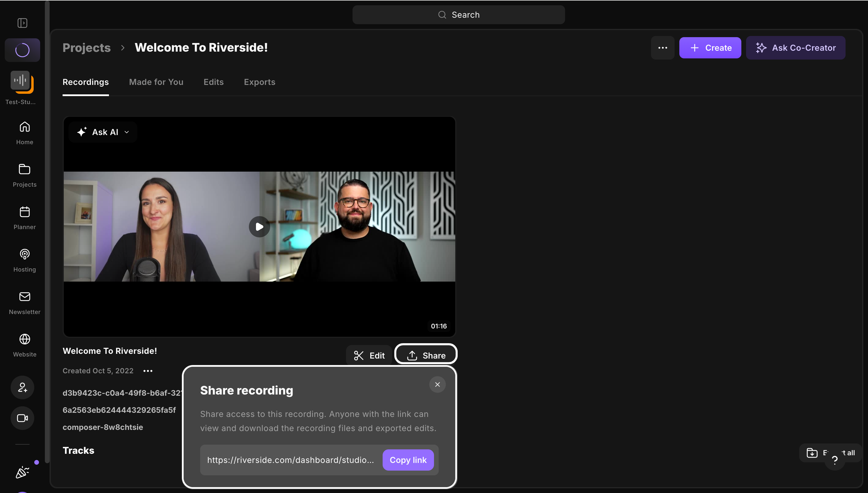Screen dimensions: 868x493
Task: Open the Projects folder icon
Action: point(25,169)
